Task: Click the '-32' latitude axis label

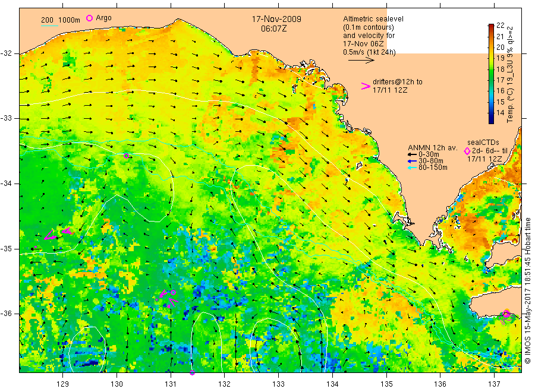Action: click(x=6, y=53)
